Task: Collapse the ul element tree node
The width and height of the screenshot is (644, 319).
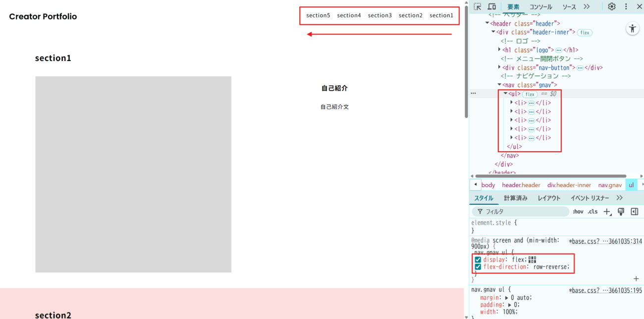Action: [x=505, y=94]
